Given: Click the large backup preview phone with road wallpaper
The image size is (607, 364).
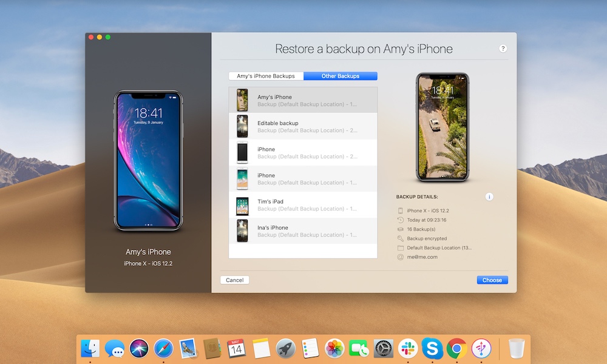Looking at the screenshot, I should 443,127.
